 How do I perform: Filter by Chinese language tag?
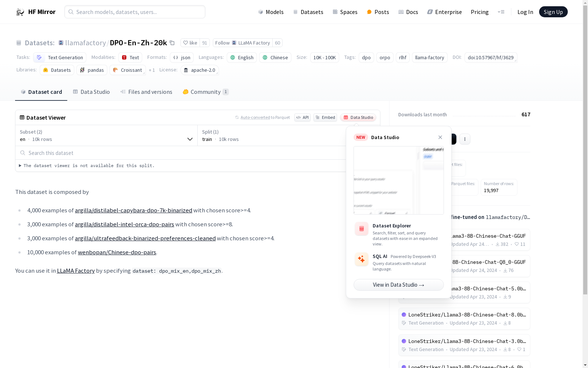275,57
